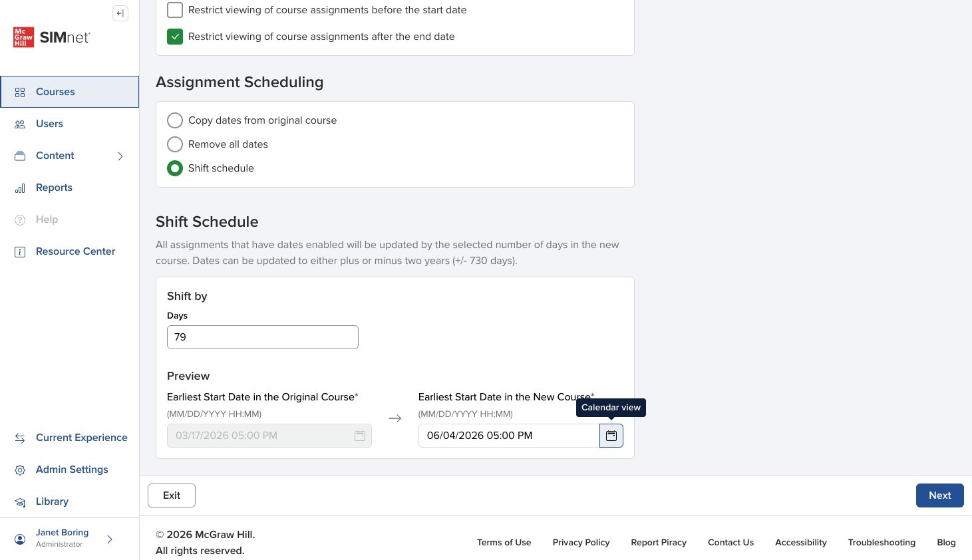Screen dimensions: 972x560
Task: Select Copy dates from original course
Action: (x=175, y=120)
